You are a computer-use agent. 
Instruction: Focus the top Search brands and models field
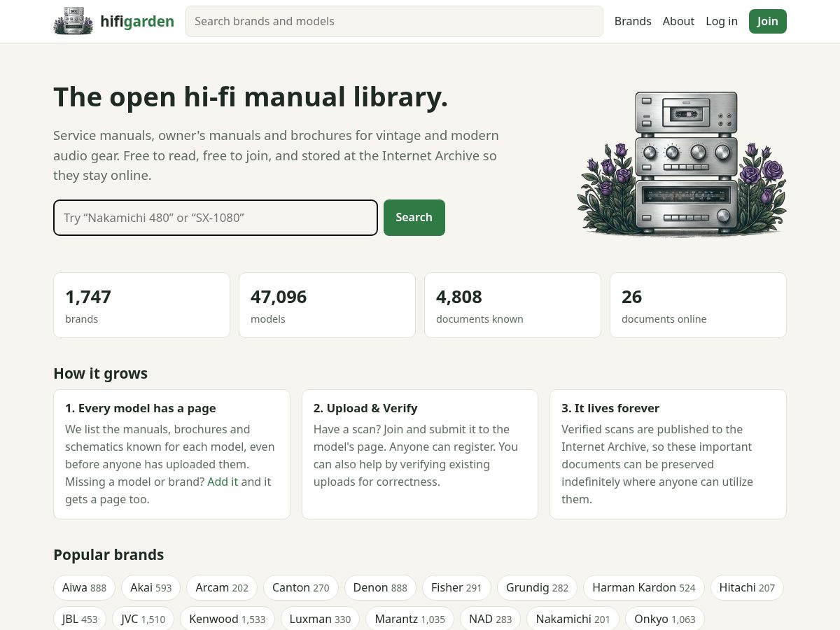pos(394,21)
